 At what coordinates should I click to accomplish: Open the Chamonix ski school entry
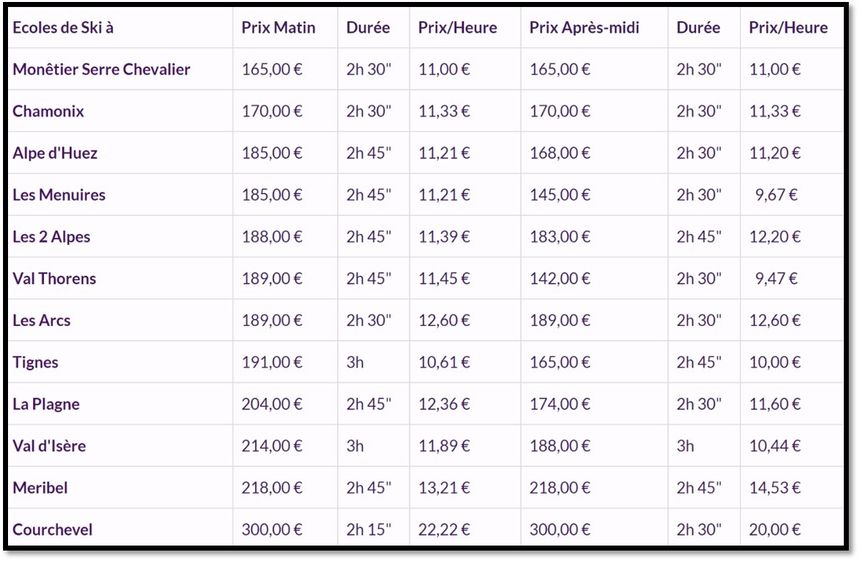[x=48, y=111]
